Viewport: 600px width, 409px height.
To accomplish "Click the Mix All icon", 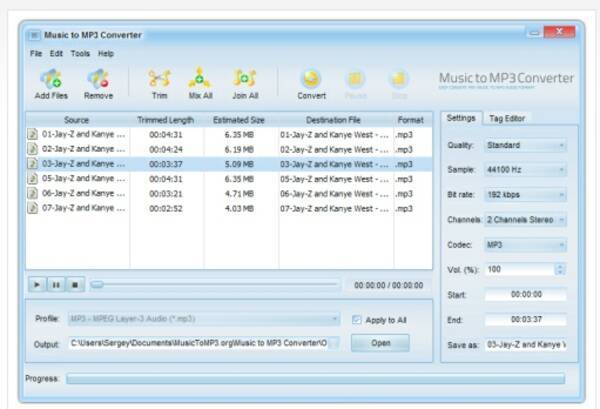I will (x=200, y=79).
